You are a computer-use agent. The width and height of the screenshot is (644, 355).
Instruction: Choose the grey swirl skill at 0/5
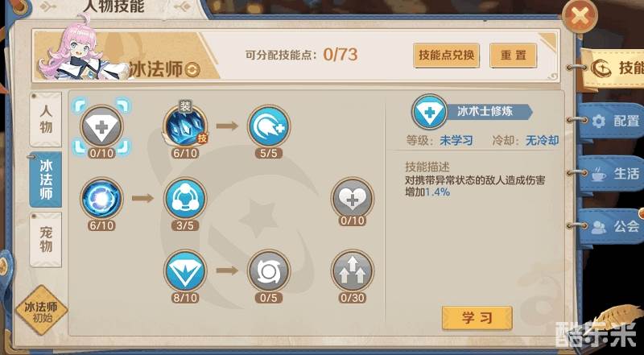[x=269, y=270]
